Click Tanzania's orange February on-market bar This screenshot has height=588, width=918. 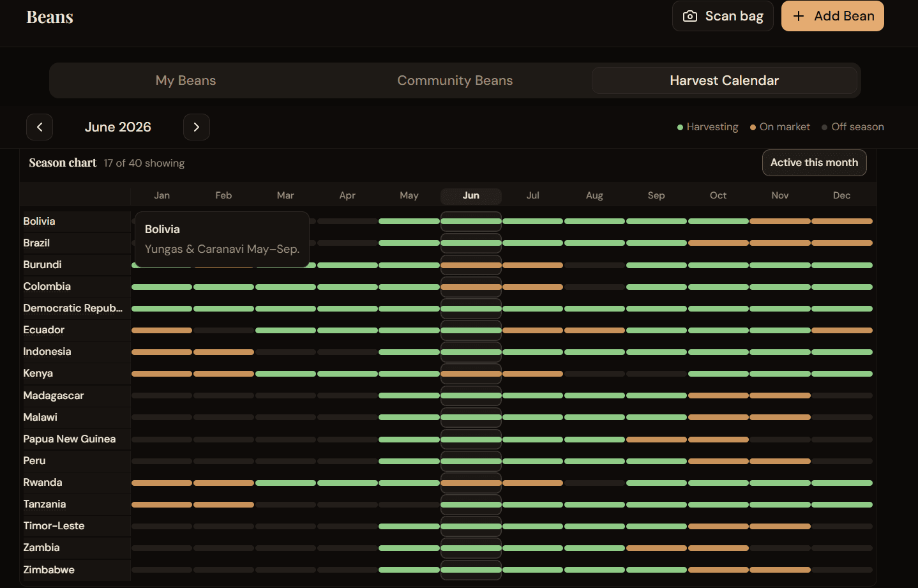(223, 504)
